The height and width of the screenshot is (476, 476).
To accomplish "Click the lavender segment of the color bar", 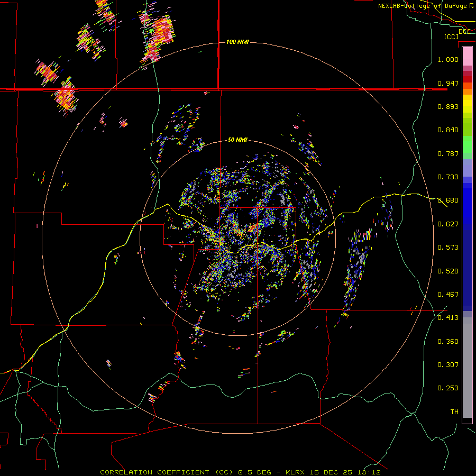I will [467, 168].
